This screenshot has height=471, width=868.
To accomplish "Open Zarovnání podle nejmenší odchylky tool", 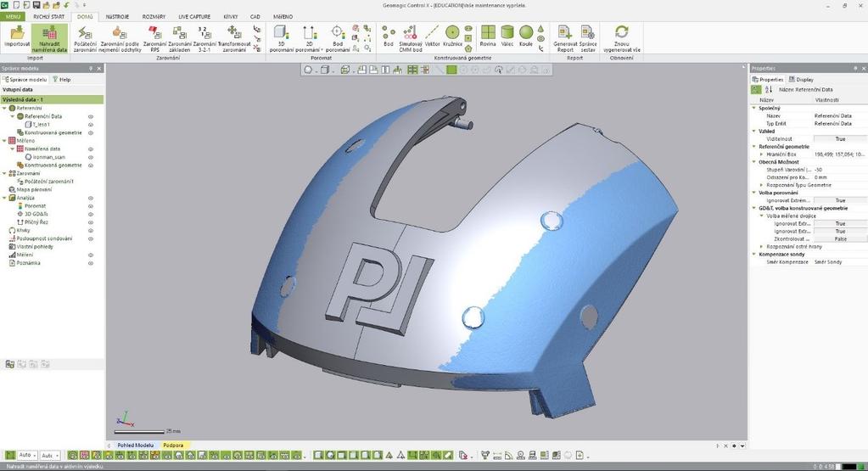I will pos(120,38).
